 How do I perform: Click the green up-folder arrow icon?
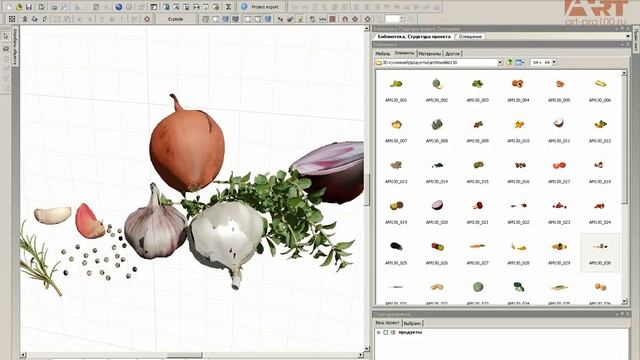(509, 62)
